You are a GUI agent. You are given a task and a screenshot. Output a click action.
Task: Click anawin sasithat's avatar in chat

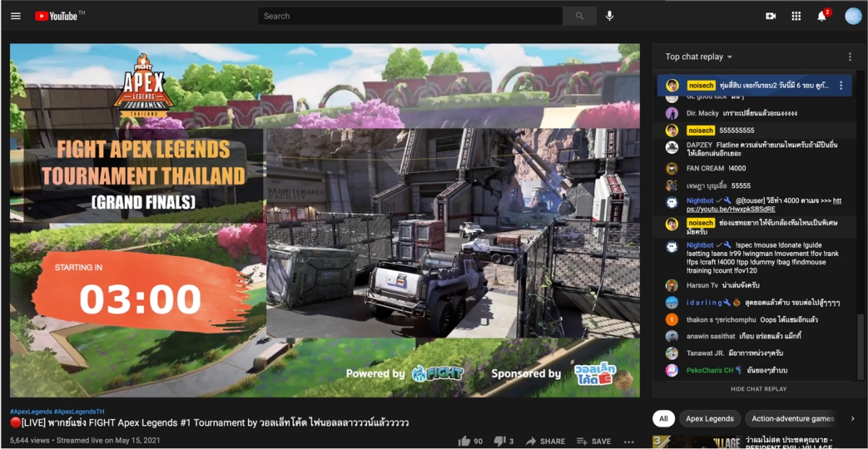point(672,336)
